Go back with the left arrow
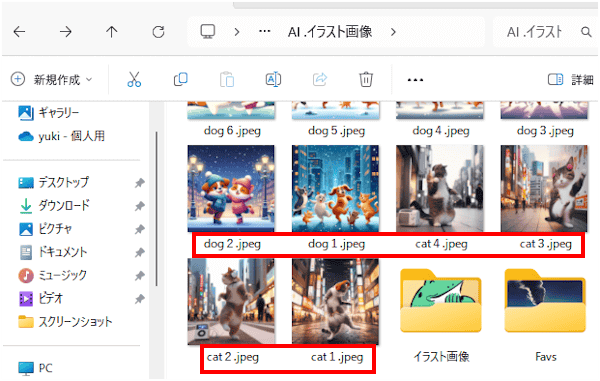 (19, 32)
